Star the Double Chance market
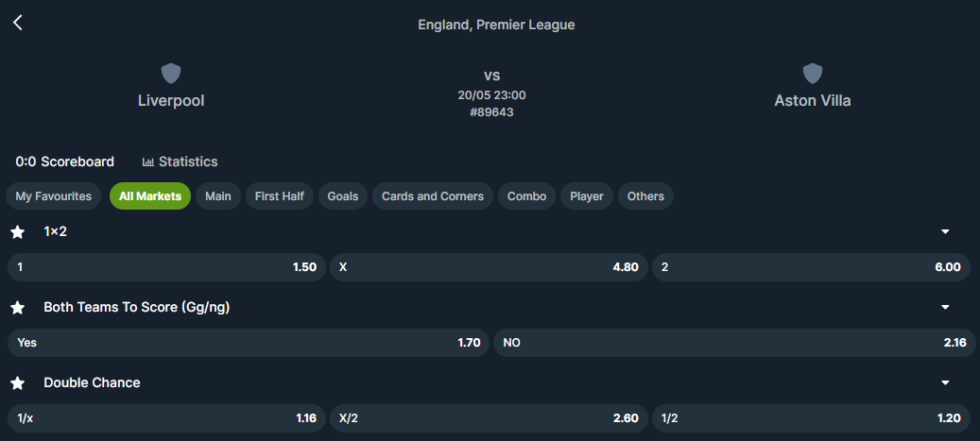Screen dimensions: 980x441 point(17,383)
